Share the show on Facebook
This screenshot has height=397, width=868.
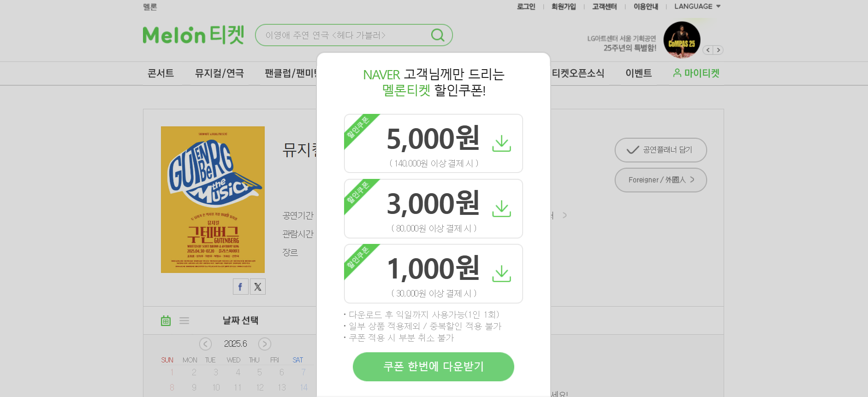pos(240,287)
